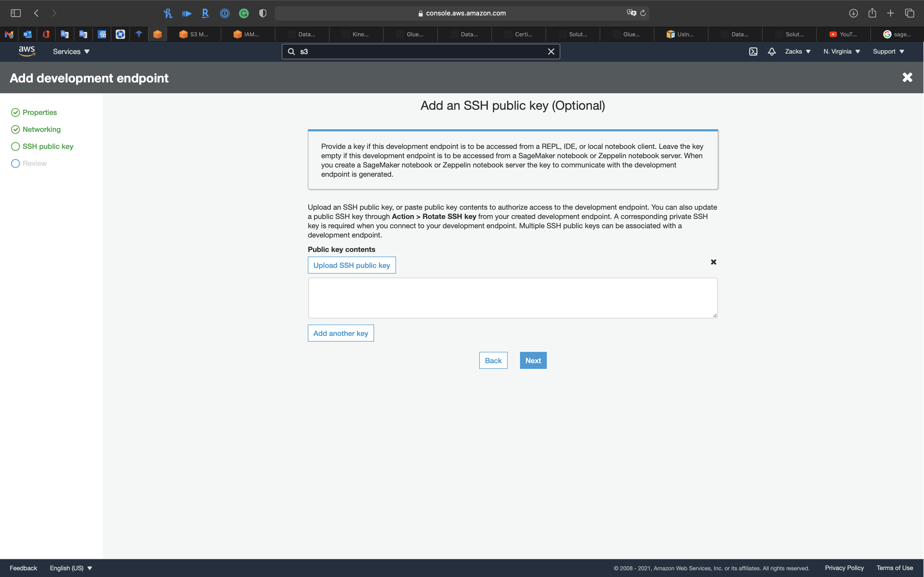Viewport: 924px width, 577px height.
Task: Open the Safari downloads icon
Action: (853, 13)
